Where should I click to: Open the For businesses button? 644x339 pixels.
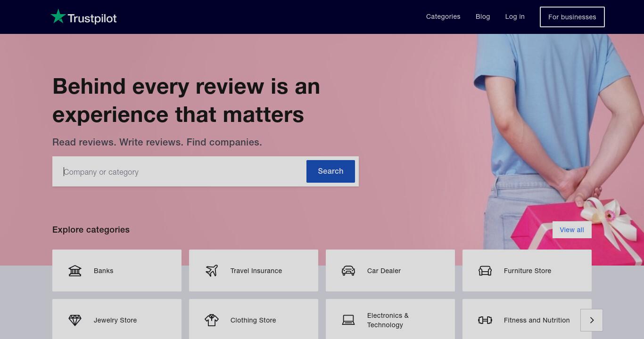pos(572,17)
